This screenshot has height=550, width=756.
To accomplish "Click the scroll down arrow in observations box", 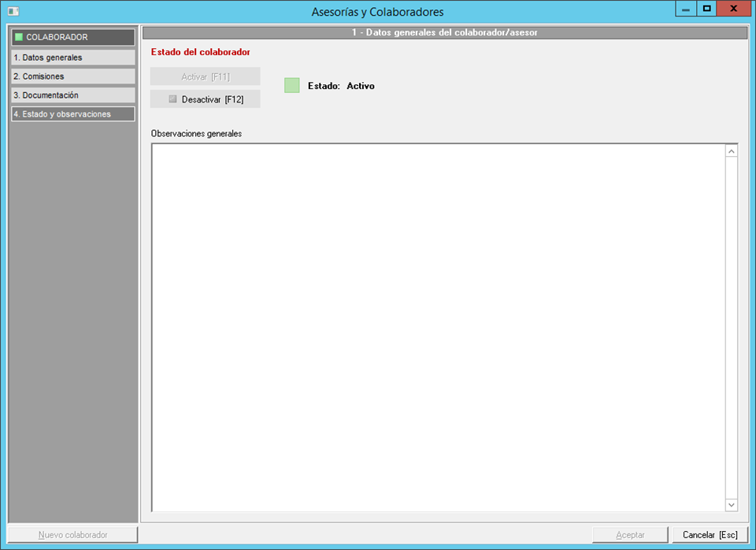I will [x=732, y=504].
